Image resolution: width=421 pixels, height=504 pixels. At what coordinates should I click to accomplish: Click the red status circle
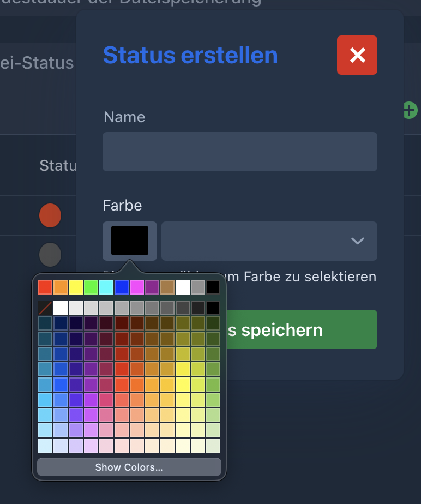coord(50,215)
